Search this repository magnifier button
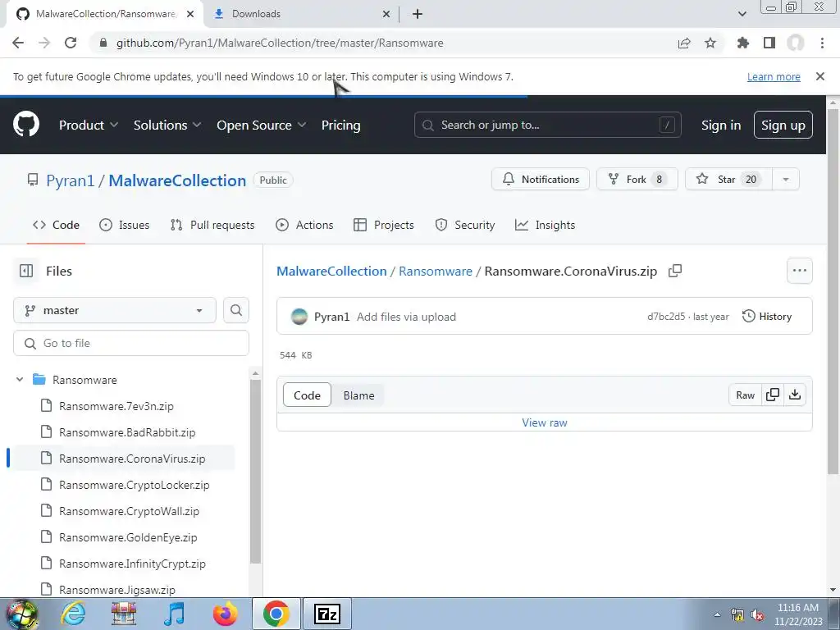Image resolution: width=840 pixels, height=630 pixels. [236, 310]
